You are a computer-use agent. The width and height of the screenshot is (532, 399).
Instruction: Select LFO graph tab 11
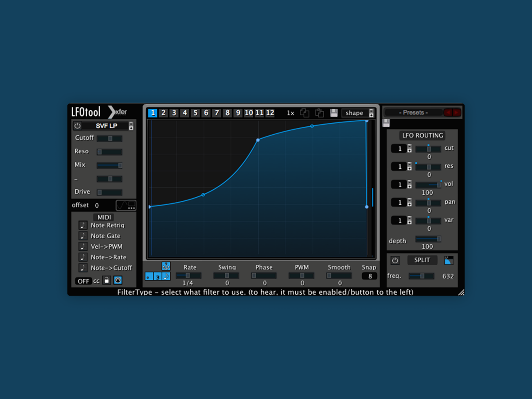(259, 113)
